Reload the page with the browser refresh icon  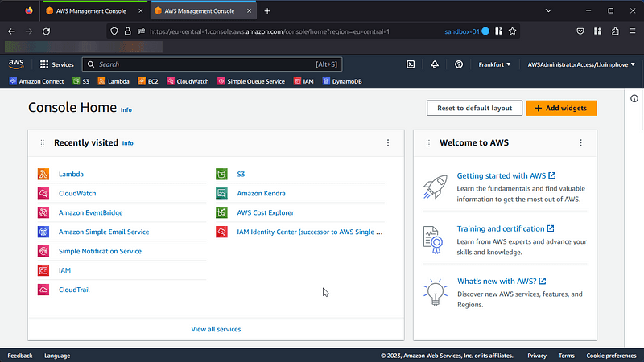point(47,31)
